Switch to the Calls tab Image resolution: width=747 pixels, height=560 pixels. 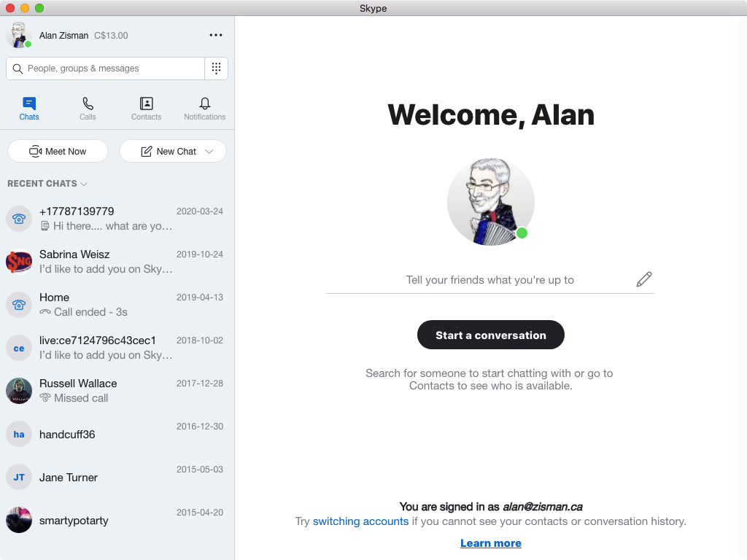88,108
